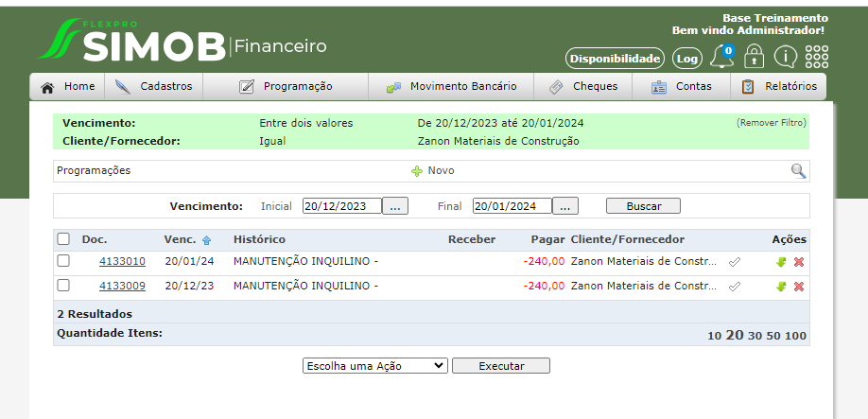Screen dimensions: 868x419
Task: Open the notifications bell icon
Action: [721, 57]
